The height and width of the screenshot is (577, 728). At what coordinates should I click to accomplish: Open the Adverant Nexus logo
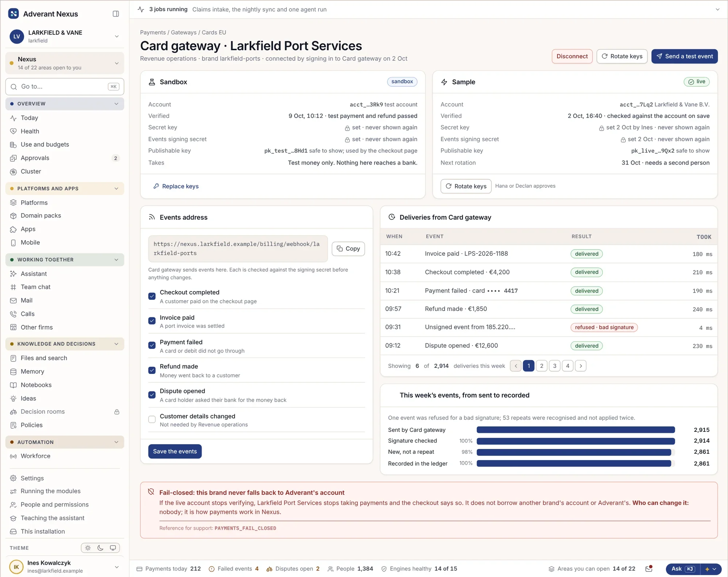click(x=13, y=14)
